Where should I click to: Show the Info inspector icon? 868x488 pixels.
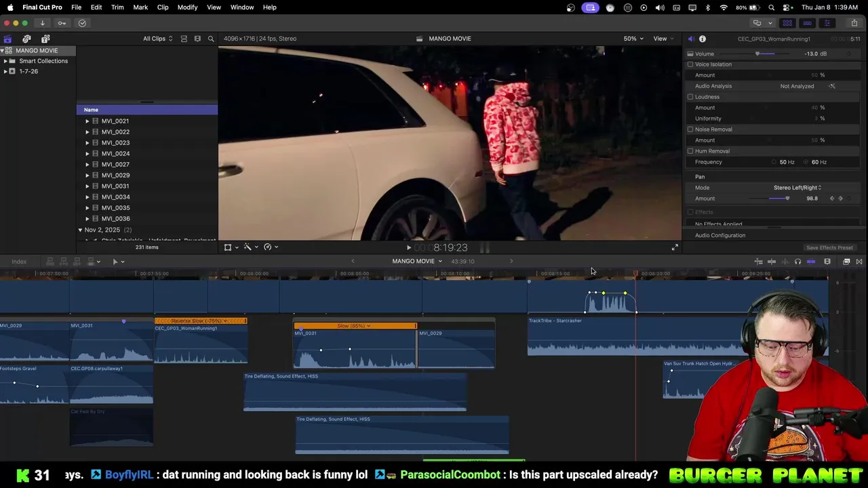[703, 39]
